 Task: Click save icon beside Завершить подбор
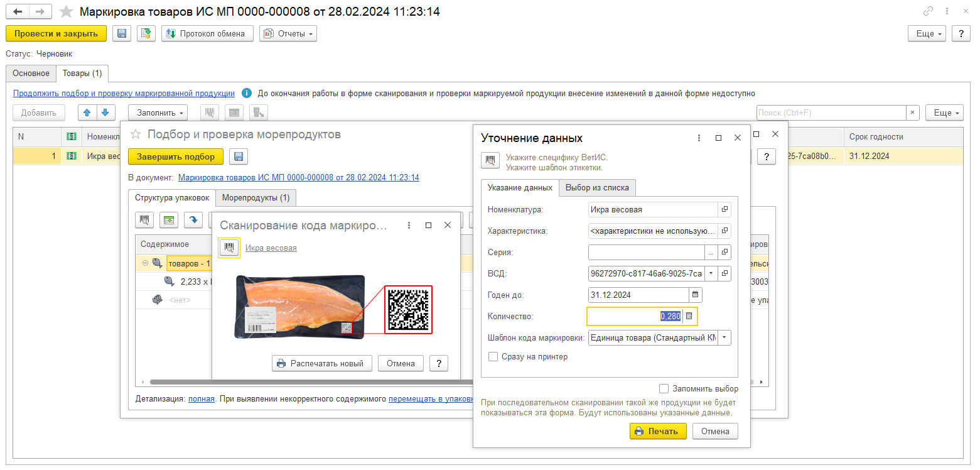tap(239, 156)
